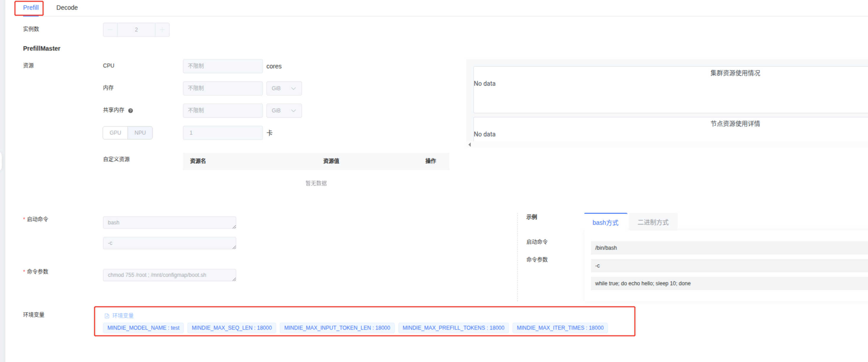Click the MINDIE_MAX_ITER_TIMES : 18000 tag
Viewport: 868px width, 362px height.
pyautogui.click(x=560, y=328)
